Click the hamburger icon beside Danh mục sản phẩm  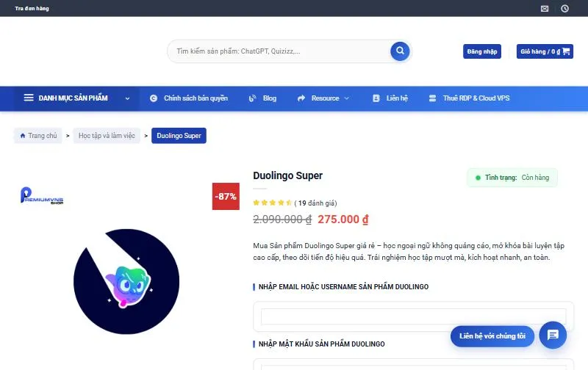coord(29,98)
